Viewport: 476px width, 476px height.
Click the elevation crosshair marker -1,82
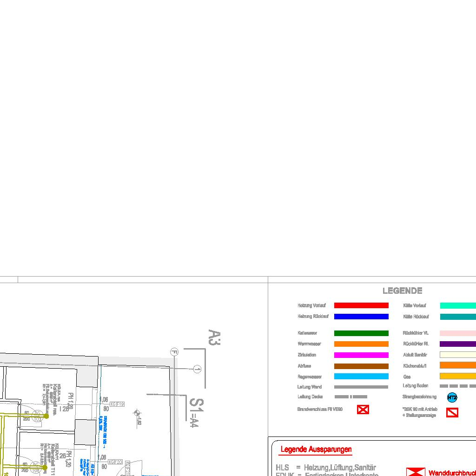(x=137, y=412)
